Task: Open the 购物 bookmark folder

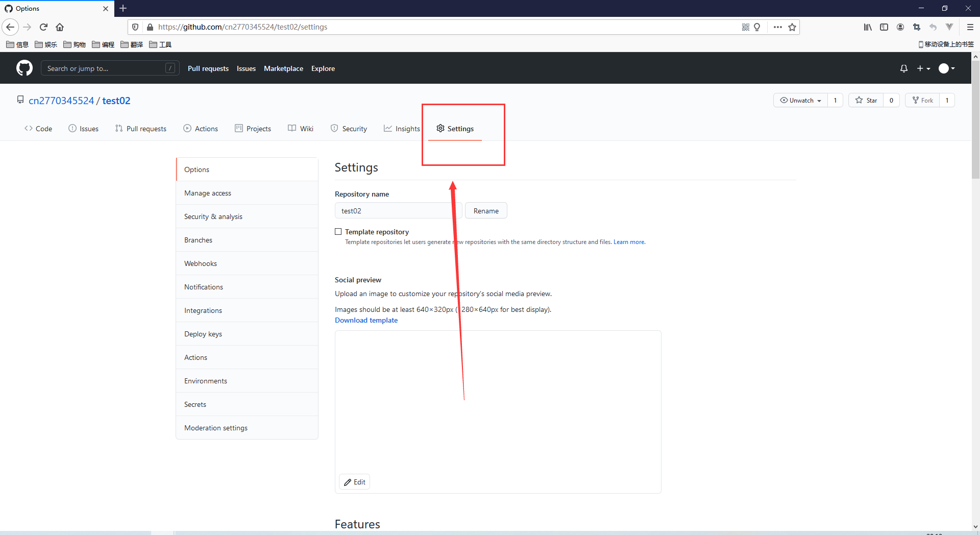Action: tap(75, 44)
